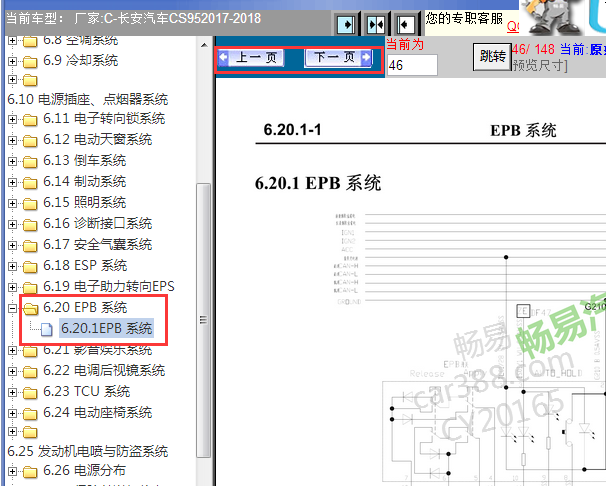Expand the 6.23 TCU 系统 node
Screen dimensions: 606x486
[x=12, y=392]
